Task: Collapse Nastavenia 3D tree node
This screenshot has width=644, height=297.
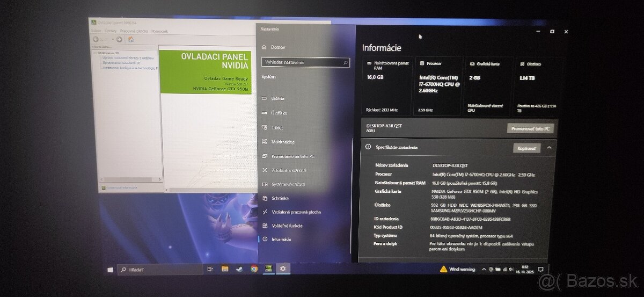Action: click(94, 53)
